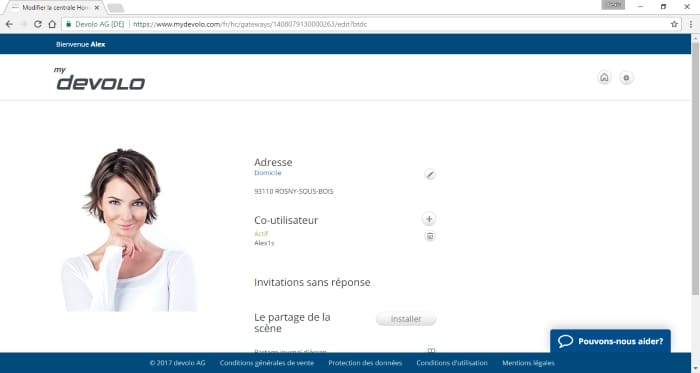Click the Installer button
This screenshot has width=700, height=373.
click(406, 319)
